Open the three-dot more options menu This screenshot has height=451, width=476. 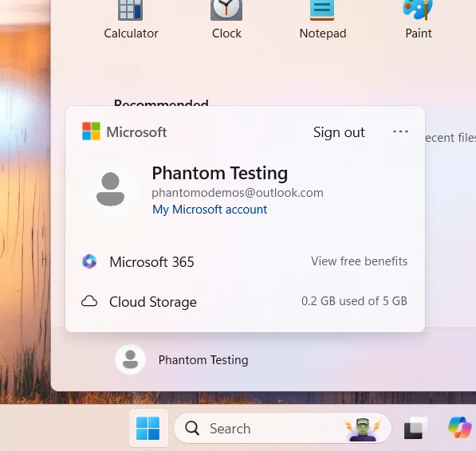400,131
